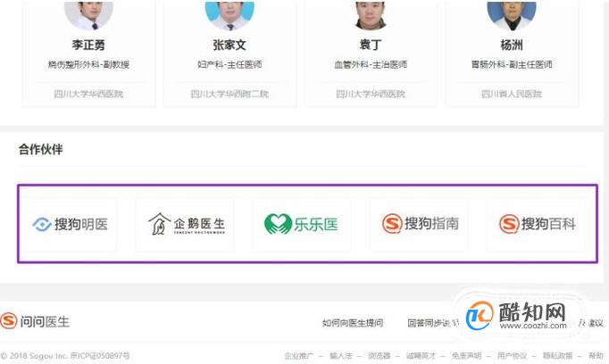
Task: Open the 搜狗明医 partner logo
Action: click(71, 224)
